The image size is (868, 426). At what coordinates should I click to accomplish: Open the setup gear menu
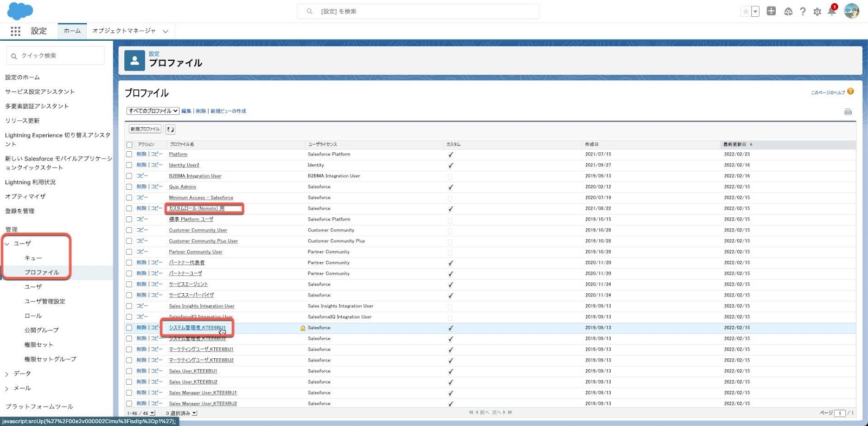coord(817,11)
